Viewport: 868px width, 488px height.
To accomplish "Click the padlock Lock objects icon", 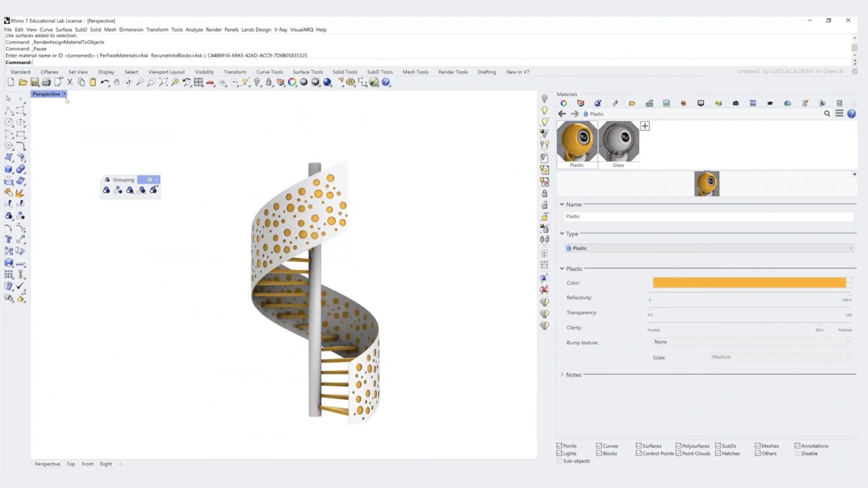I will 269,82.
